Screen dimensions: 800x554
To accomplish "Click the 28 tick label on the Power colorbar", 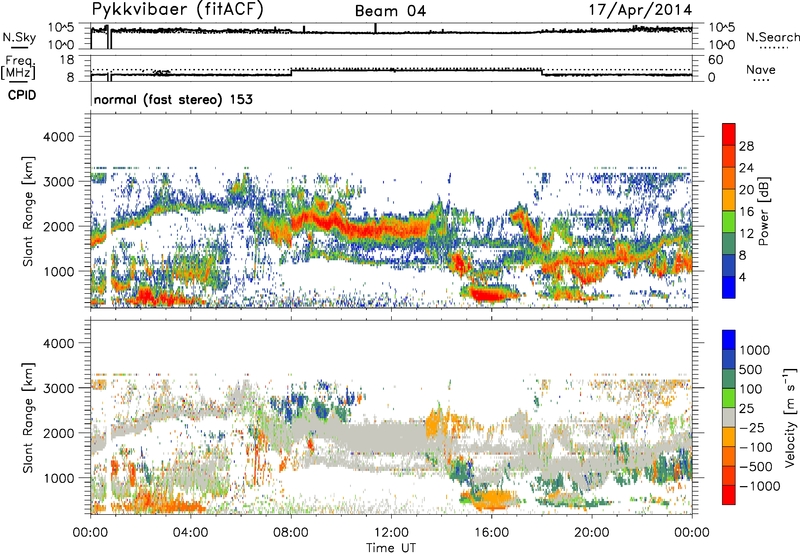I will coord(746,146).
